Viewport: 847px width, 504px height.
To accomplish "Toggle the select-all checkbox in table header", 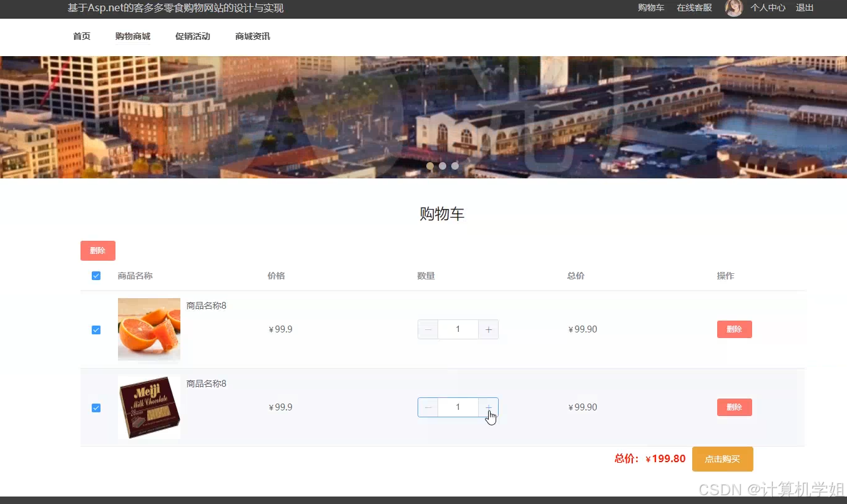I will [96, 276].
